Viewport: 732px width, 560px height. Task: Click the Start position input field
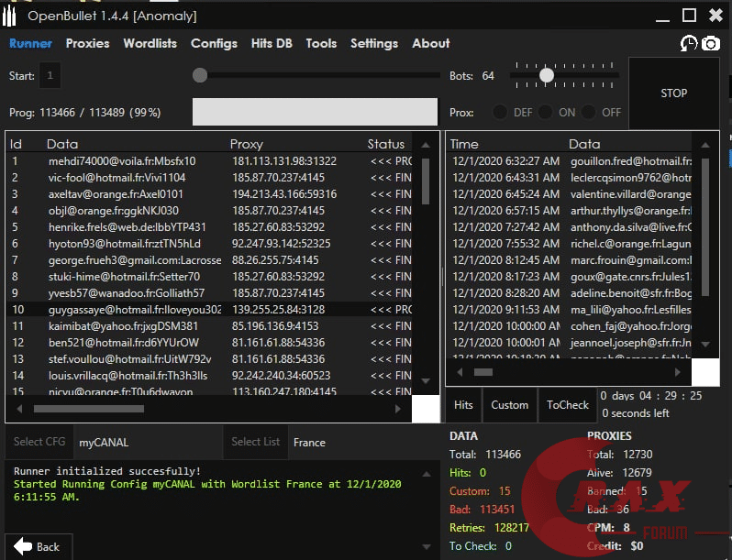click(x=50, y=75)
